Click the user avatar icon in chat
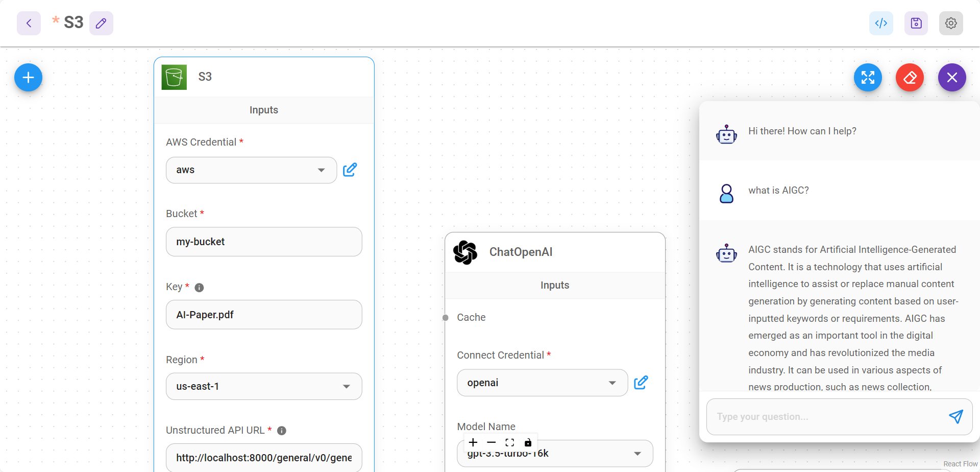980x472 pixels. pyautogui.click(x=726, y=194)
